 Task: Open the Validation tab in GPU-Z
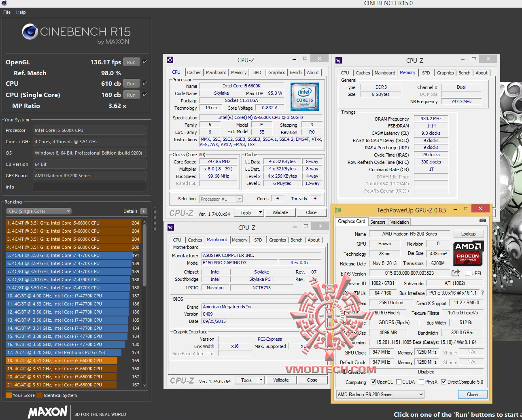(400, 222)
